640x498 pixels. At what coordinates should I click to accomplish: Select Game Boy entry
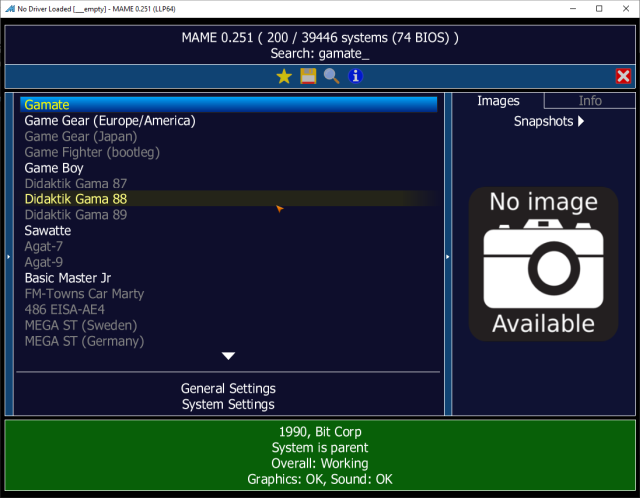228,168
